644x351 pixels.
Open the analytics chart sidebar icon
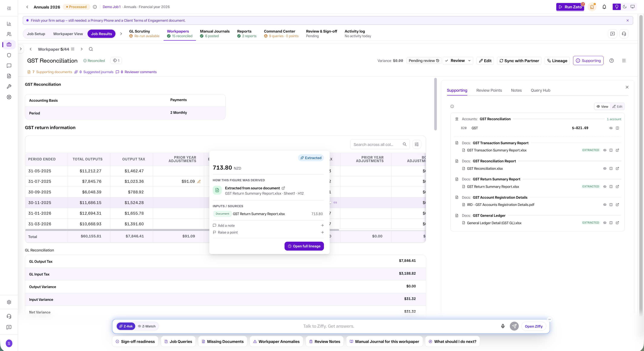pyautogui.click(x=9, y=24)
